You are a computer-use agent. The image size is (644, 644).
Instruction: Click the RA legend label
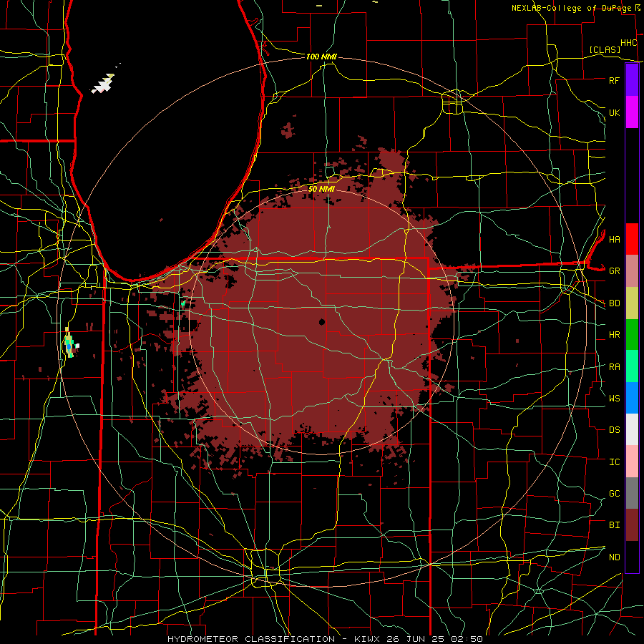point(614,367)
